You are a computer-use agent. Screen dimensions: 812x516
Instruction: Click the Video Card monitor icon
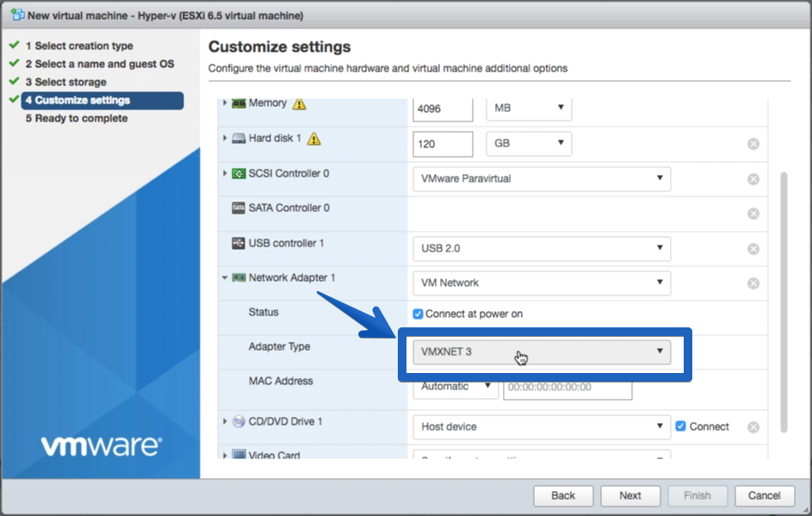tap(239, 455)
